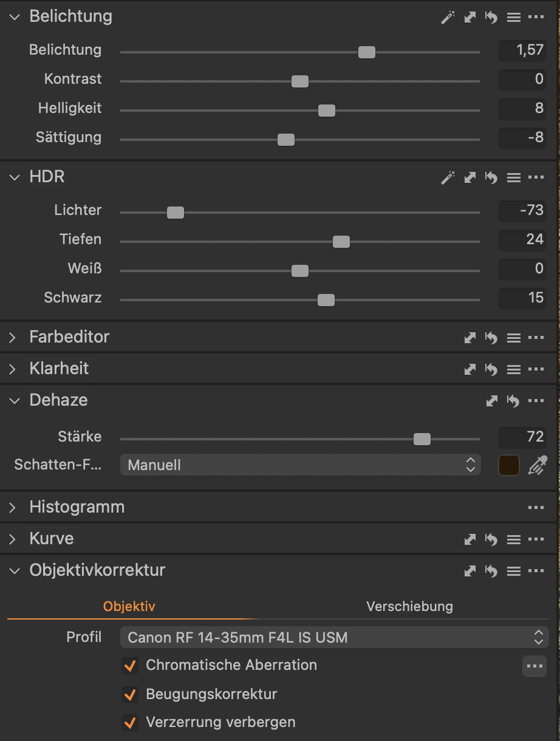This screenshot has width=560, height=741.
Task: Uncheck the Beugungskorrektur option
Action: [x=129, y=694]
